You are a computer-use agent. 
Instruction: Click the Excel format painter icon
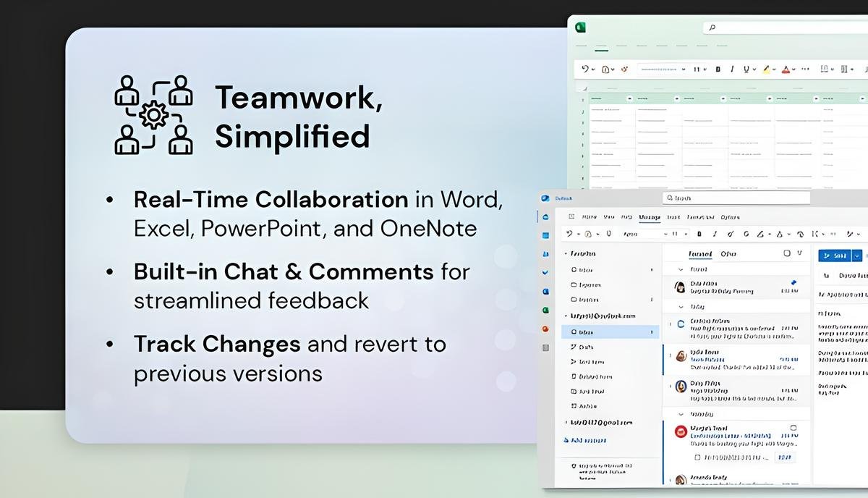[x=624, y=69]
